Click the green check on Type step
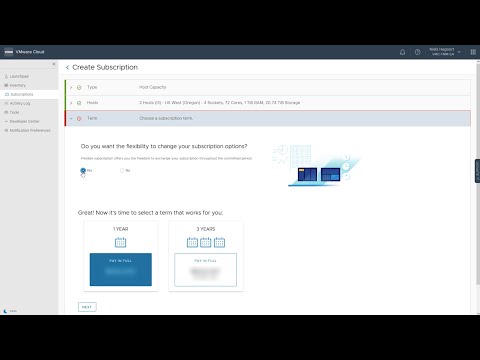The height and width of the screenshot is (360, 480). coord(79,87)
